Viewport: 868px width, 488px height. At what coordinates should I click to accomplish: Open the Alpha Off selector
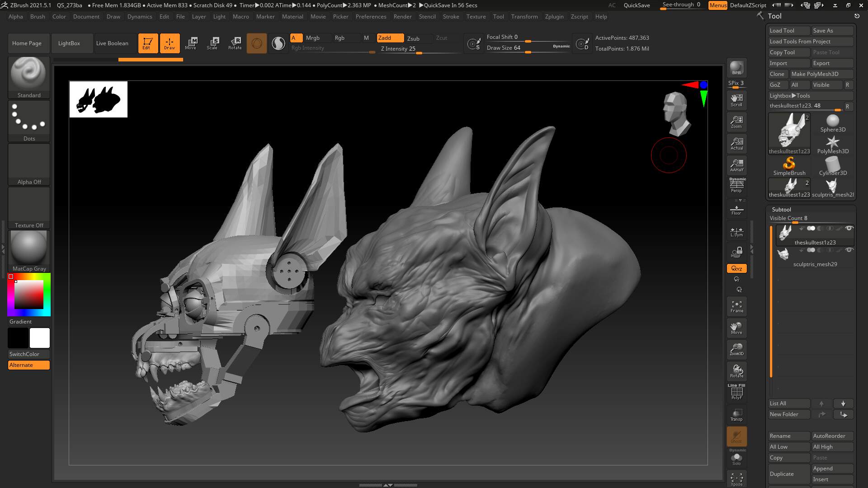29,164
